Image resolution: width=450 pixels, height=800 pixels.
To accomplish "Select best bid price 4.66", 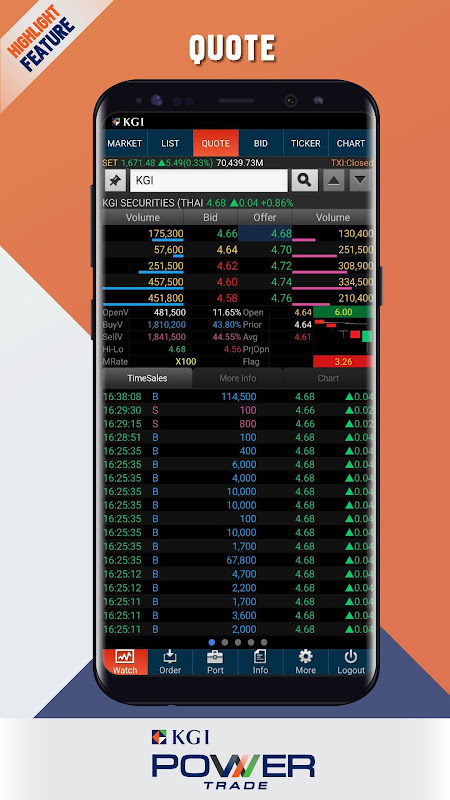I will [x=227, y=234].
